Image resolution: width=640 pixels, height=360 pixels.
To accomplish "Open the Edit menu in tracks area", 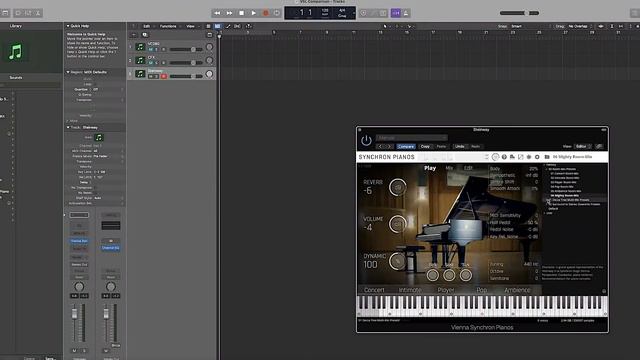I will pos(147,26).
